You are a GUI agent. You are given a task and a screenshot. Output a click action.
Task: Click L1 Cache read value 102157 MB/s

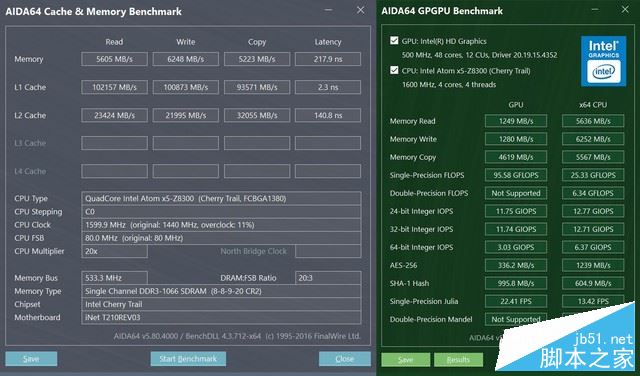point(114,87)
